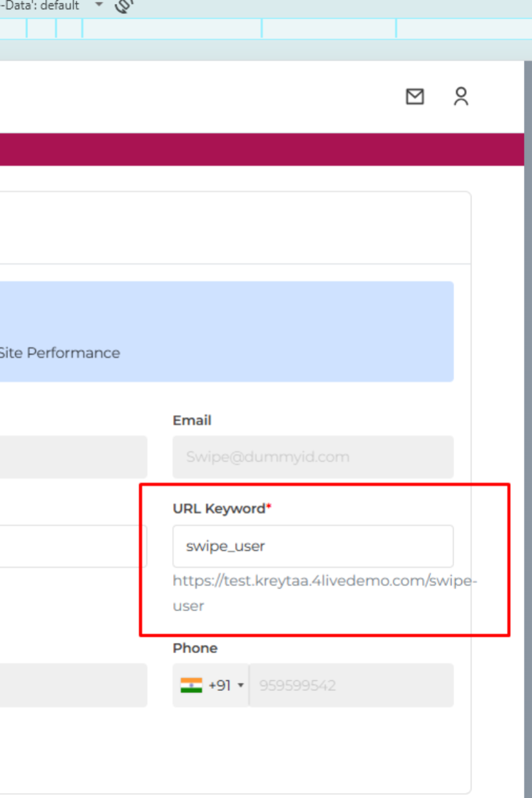Click the user profile icon
Screen dimensions: 532x798
pyautogui.click(x=461, y=97)
